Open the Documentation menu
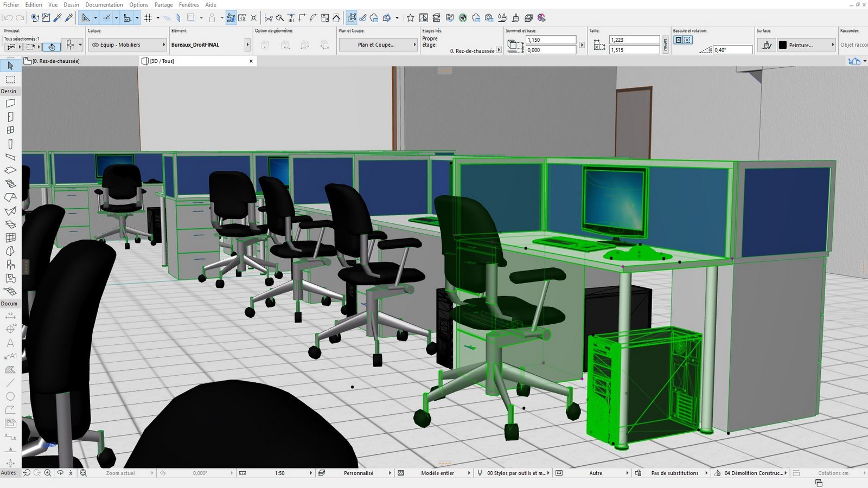This screenshot has width=868, height=488. point(104,5)
